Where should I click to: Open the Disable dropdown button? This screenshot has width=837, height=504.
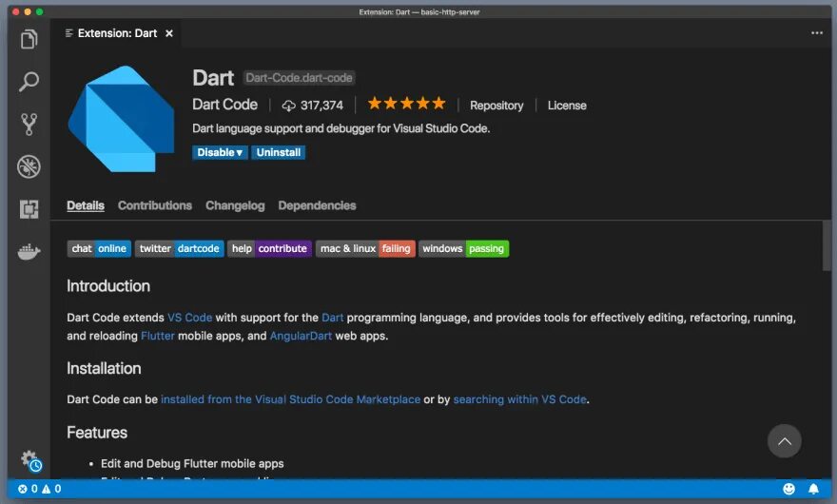pyautogui.click(x=220, y=153)
